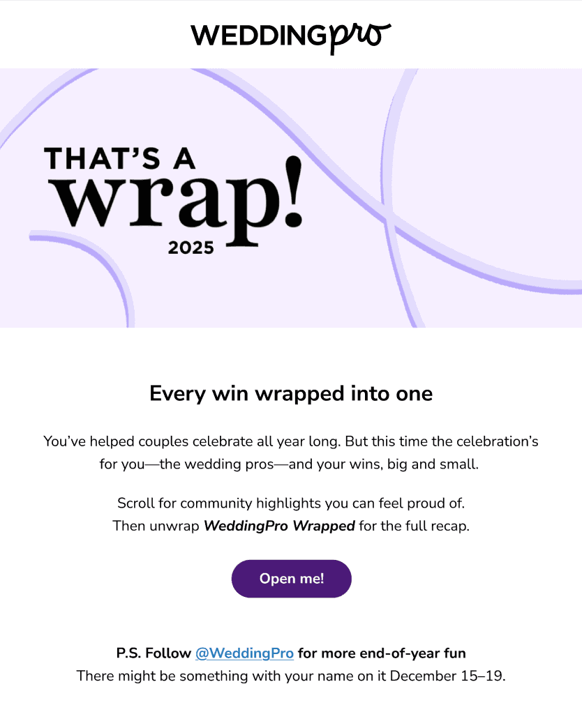This screenshot has height=728, width=582.
Task: Click the bold italic "WeddingPro Wrapped" text
Action: click(279, 526)
